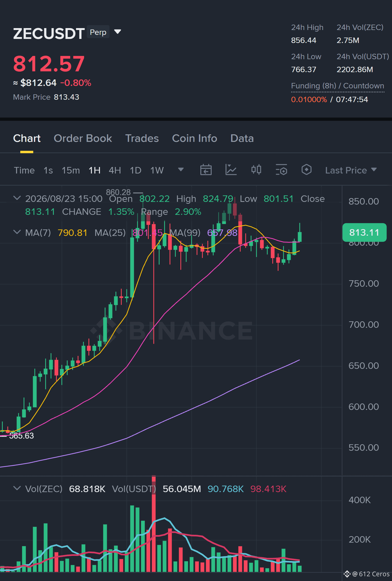Image resolution: width=392 pixels, height=581 pixels.
Task: Open the chart indicators icon
Action: pos(231,170)
